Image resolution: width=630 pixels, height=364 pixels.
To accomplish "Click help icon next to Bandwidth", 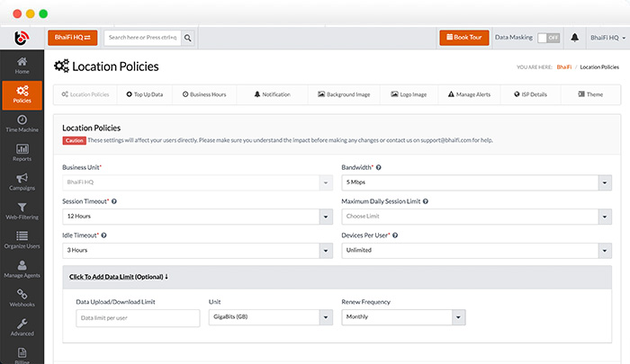I will (378, 168).
